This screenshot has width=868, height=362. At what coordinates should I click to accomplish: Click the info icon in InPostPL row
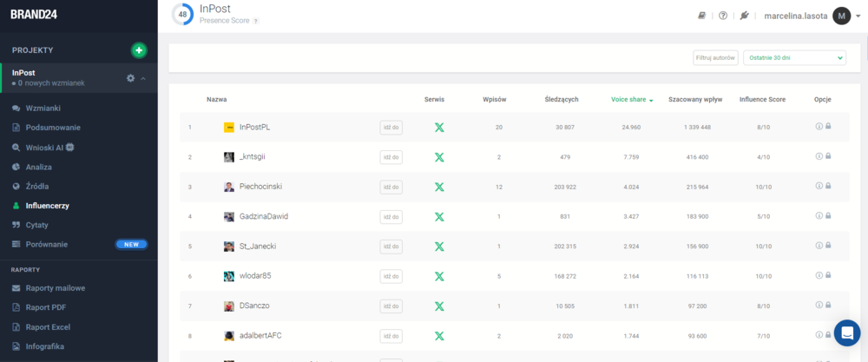819,126
